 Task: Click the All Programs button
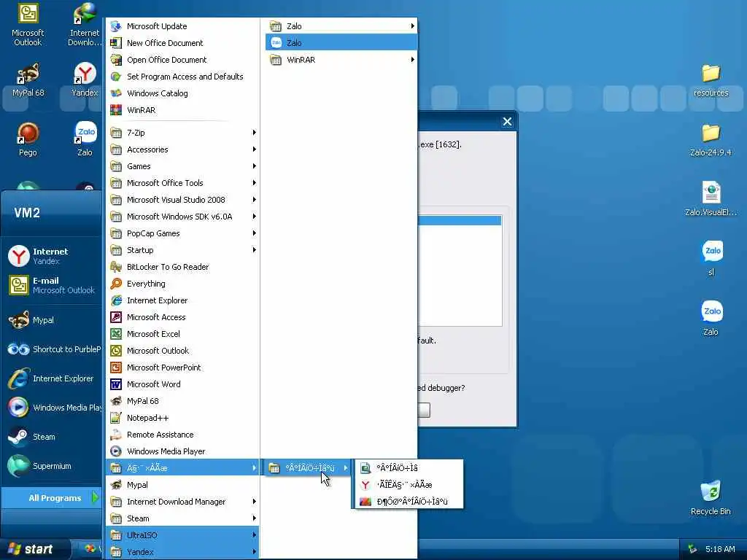click(52, 498)
